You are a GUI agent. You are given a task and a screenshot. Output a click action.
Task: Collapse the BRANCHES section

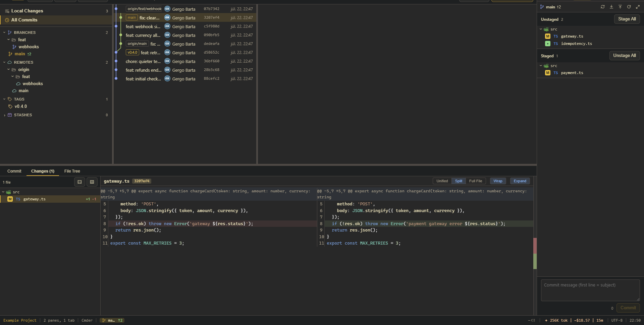point(4,32)
